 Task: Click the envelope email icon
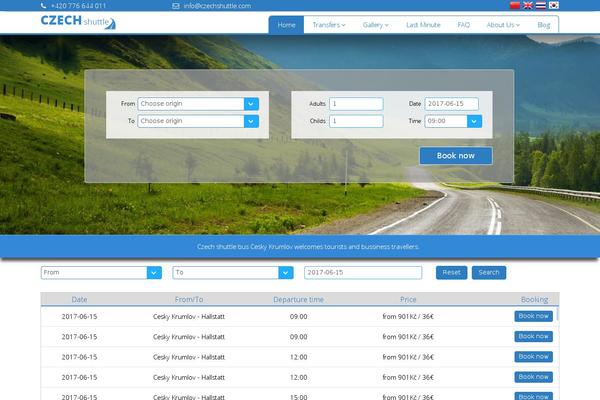pos(176,6)
